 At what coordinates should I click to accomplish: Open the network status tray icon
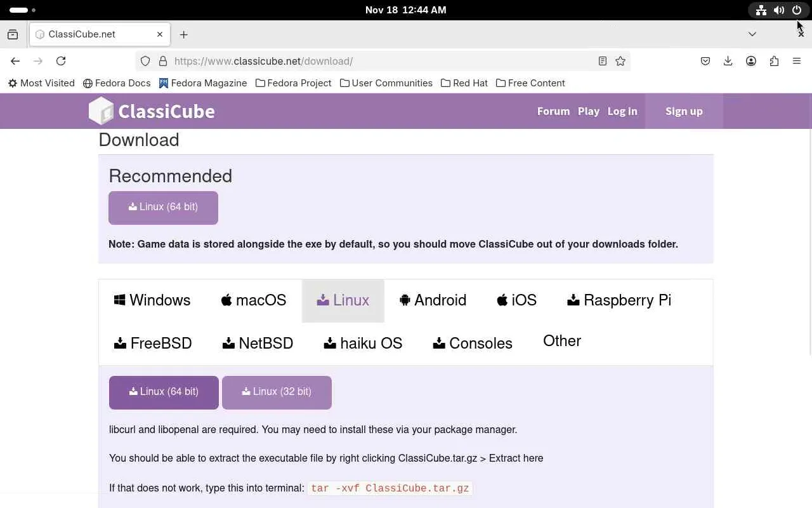761,10
